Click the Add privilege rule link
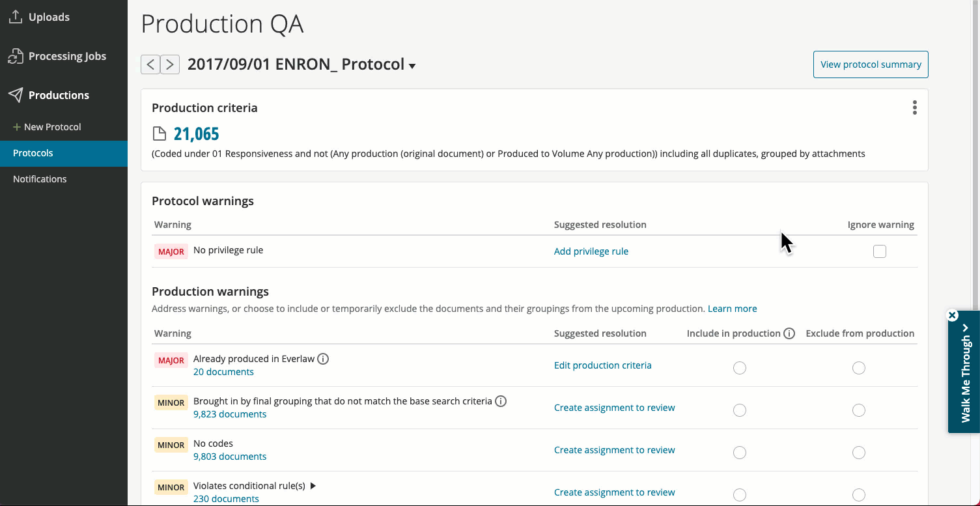Screen dimensions: 980x506 click(x=591, y=251)
